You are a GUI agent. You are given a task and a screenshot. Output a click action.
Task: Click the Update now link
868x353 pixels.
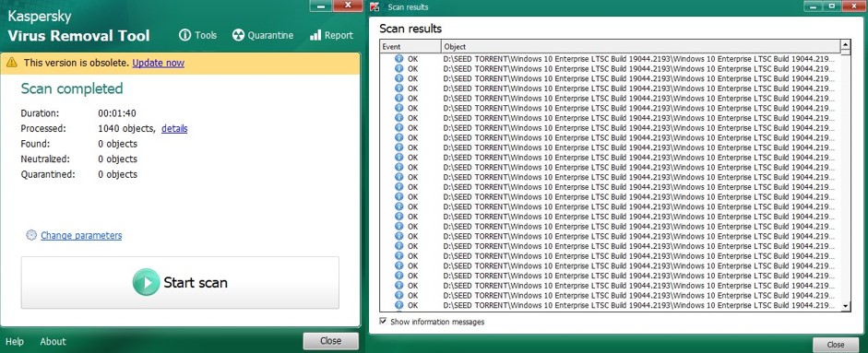[x=159, y=63]
